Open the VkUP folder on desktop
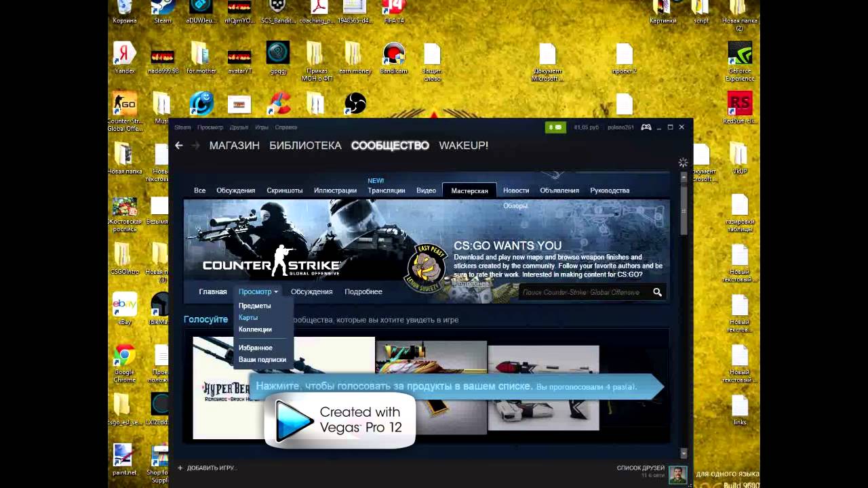 739,159
